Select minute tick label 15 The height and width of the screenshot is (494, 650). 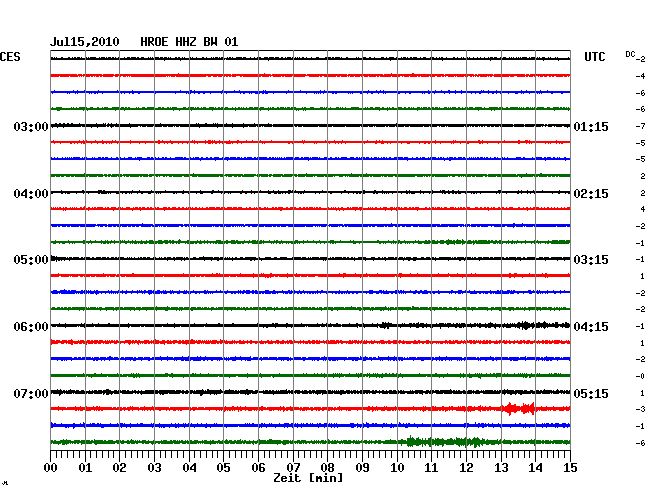(x=570, y=467)
